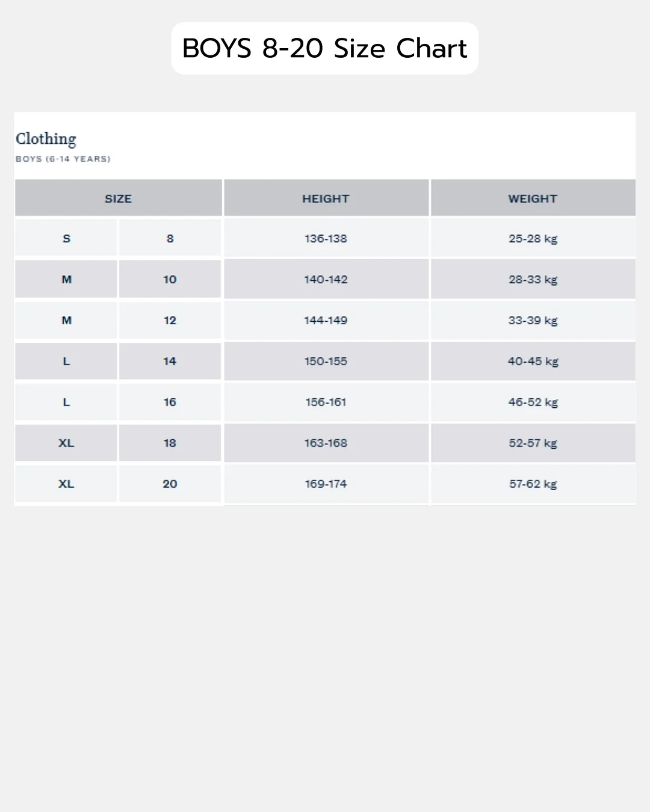Select the size 14 cell
The width and height of the screenshot is (650, 812).
[x=170, y=361]
